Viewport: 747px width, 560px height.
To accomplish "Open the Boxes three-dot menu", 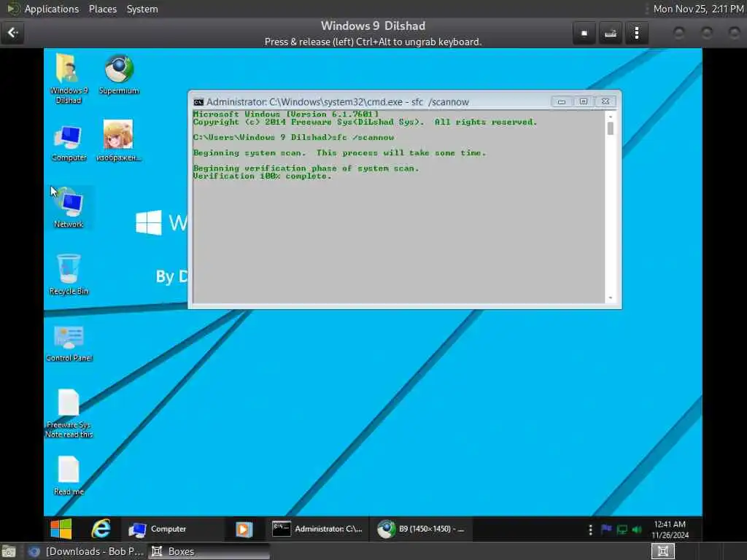I will [636, 33].
